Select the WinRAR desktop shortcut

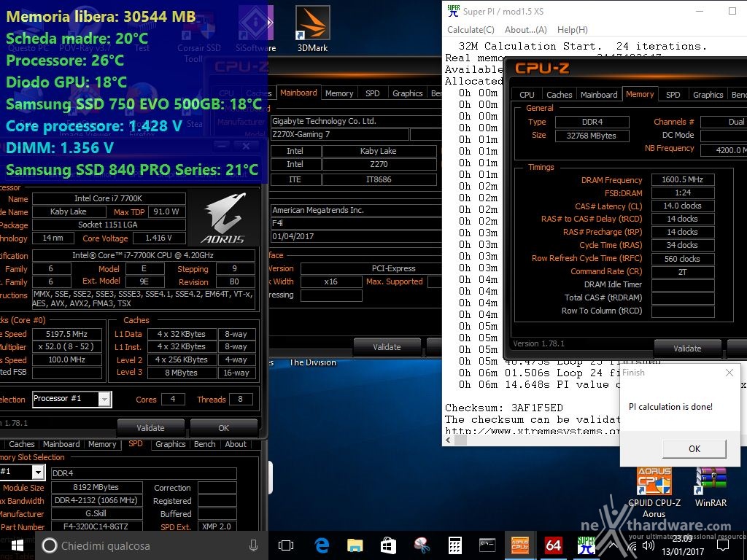711,488
